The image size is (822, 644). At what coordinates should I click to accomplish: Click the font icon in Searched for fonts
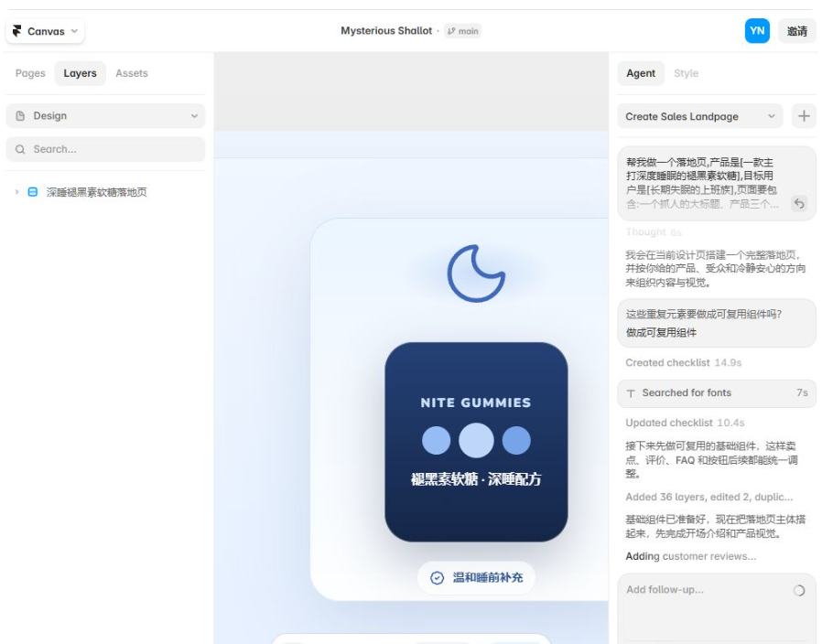632,393
